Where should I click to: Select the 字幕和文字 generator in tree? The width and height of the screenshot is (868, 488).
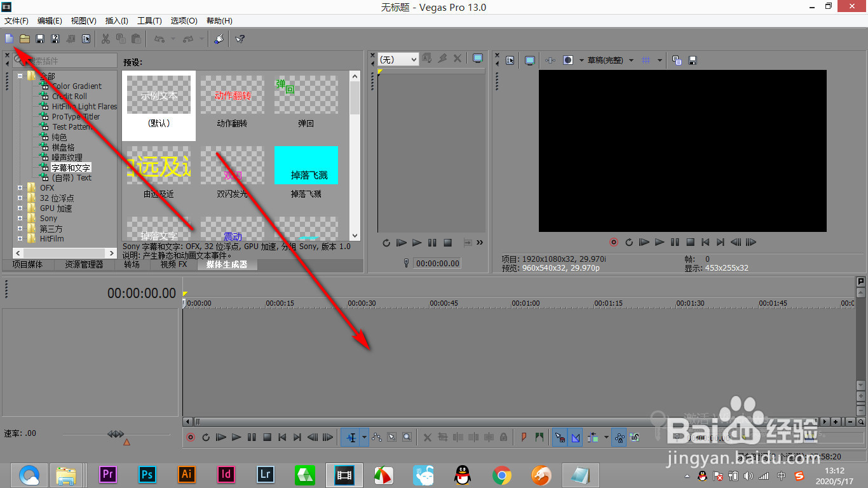pyautogui.click(x=71, y=168)
